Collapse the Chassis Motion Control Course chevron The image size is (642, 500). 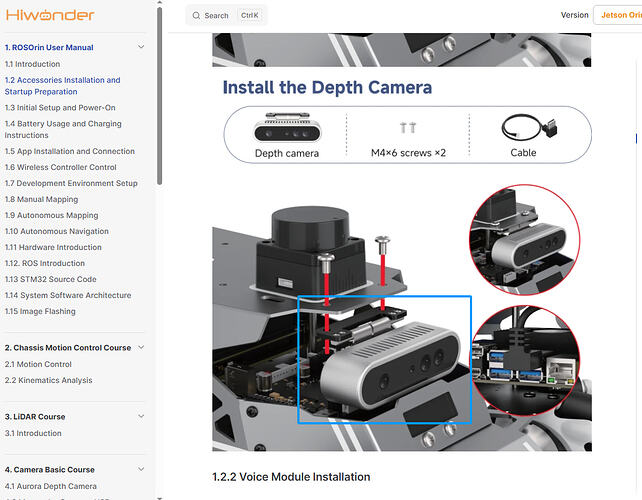141,347
